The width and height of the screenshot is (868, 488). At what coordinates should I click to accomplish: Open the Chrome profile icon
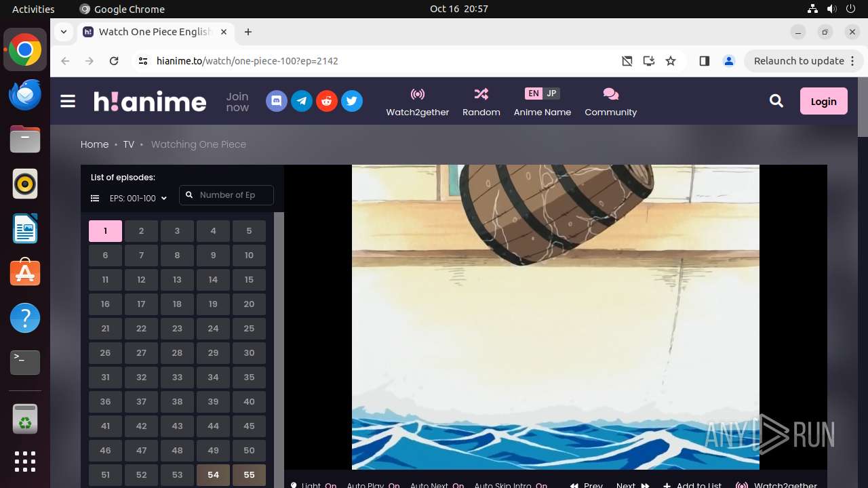(729, 61)
